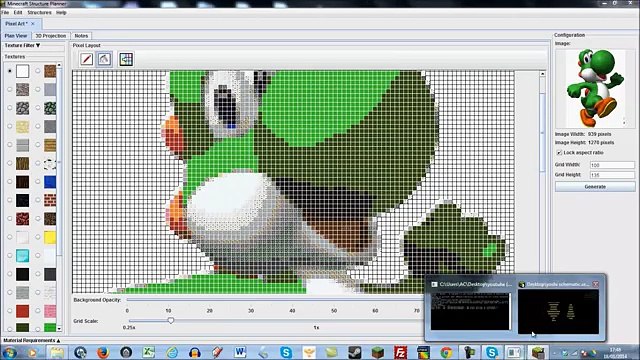640x360 pixels.
Task: Open Google Chrome from the taskbar
Action: (446, 352)
